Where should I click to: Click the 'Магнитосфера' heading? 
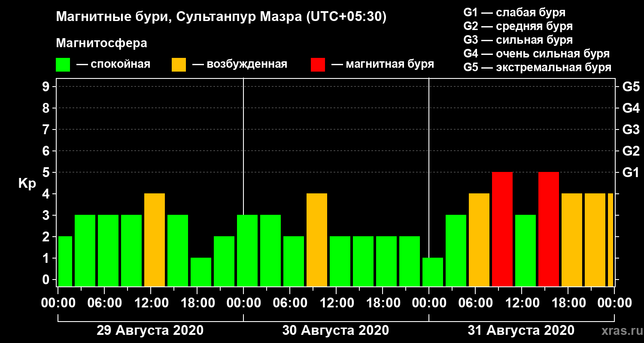tap(102, 43)
